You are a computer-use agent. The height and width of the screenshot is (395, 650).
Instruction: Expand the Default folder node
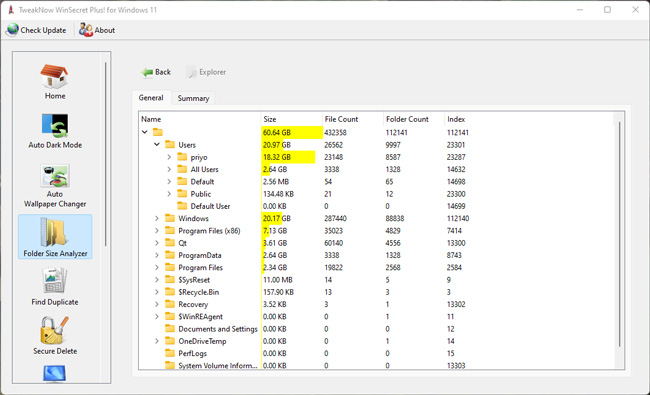(x=169, y=182)
